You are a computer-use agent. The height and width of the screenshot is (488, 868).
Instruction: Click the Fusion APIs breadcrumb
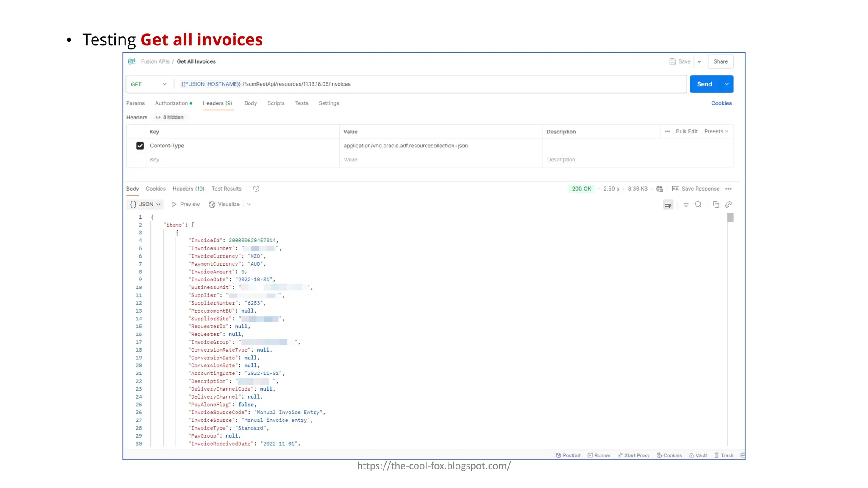(155, 61)
